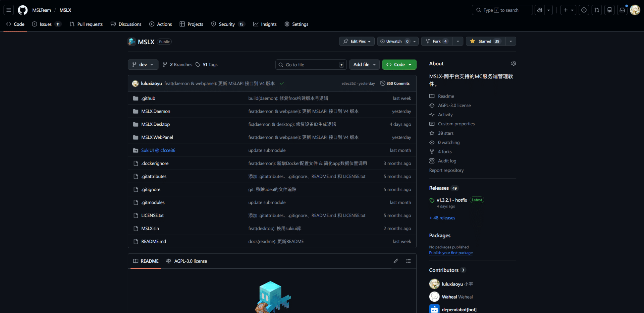Open the README outline list icon

(x=408, y=261)
